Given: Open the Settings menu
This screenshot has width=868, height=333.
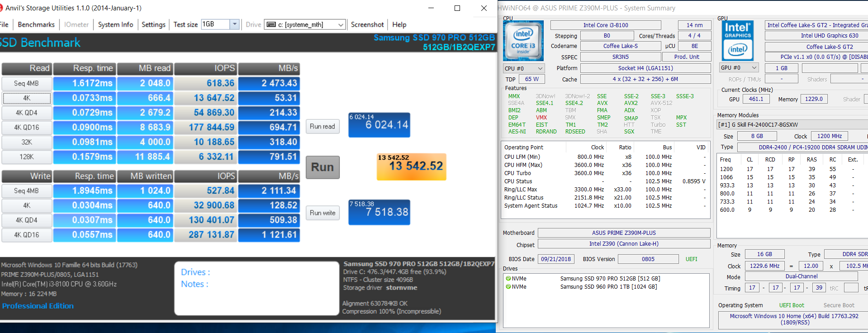Looking at the screenshot, I should pos(153,24).
